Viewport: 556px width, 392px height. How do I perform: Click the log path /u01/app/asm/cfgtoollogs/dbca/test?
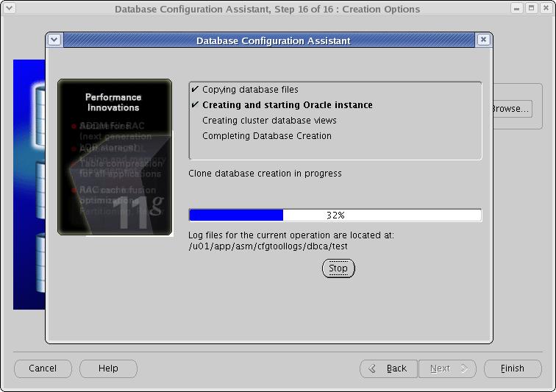coord(268,246)
